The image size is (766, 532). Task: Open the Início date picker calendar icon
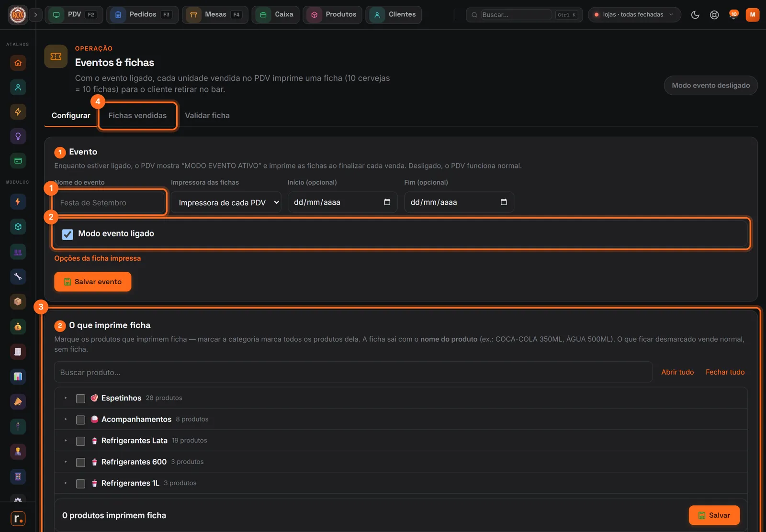(387, 202)
